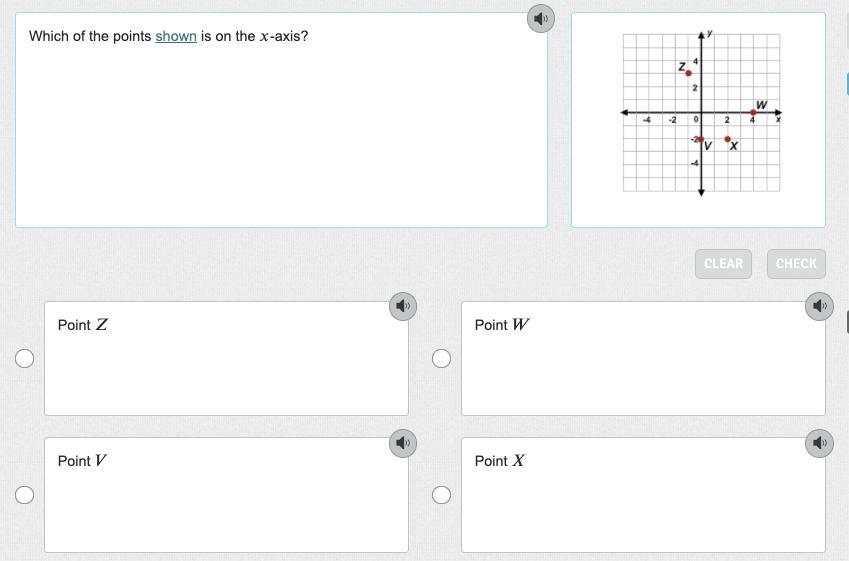
Task: Play audio for Point Z answer
Action: click(403, 307)
